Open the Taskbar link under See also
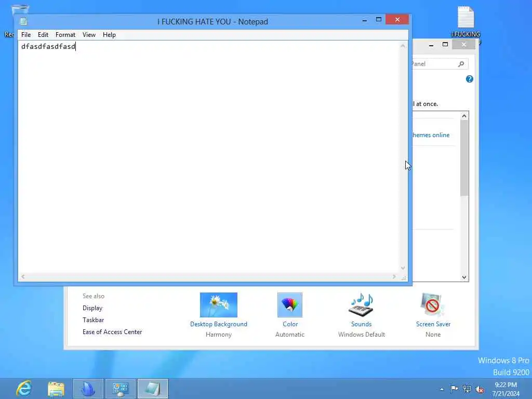Viewport: 532px width, 399px height. click(x=94, y=320)
